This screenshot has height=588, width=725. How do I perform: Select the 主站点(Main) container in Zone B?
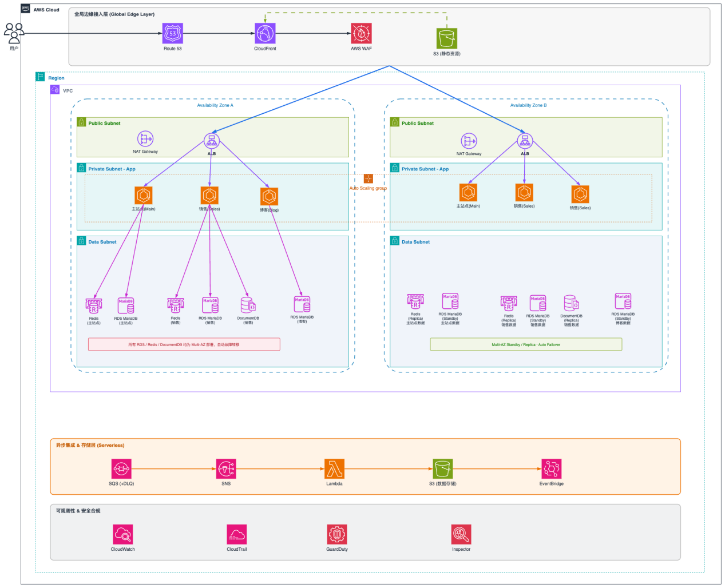(x=468, y=193)
